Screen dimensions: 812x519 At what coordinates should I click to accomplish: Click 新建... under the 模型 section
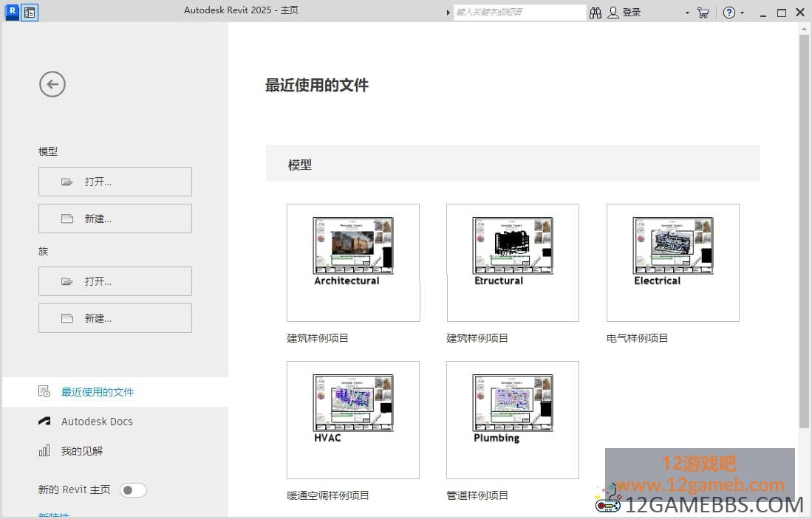click(x=115, y=219)
